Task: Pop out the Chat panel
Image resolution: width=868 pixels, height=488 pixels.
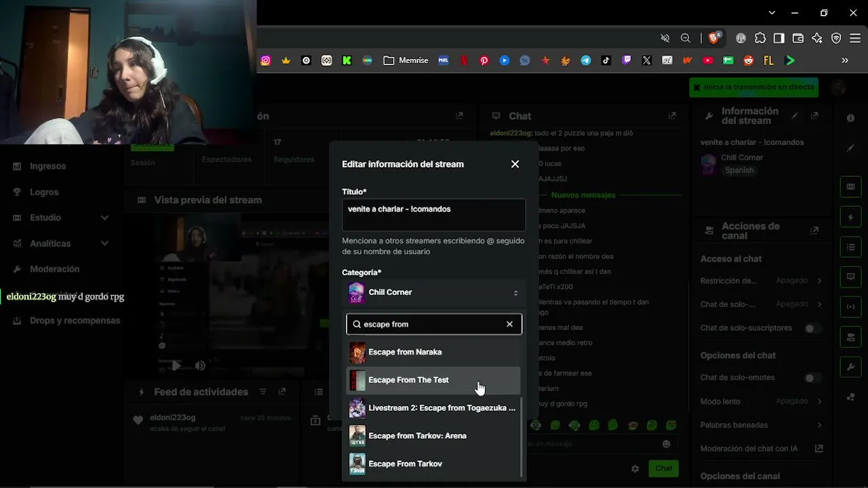Action: [x=672, y=116]
